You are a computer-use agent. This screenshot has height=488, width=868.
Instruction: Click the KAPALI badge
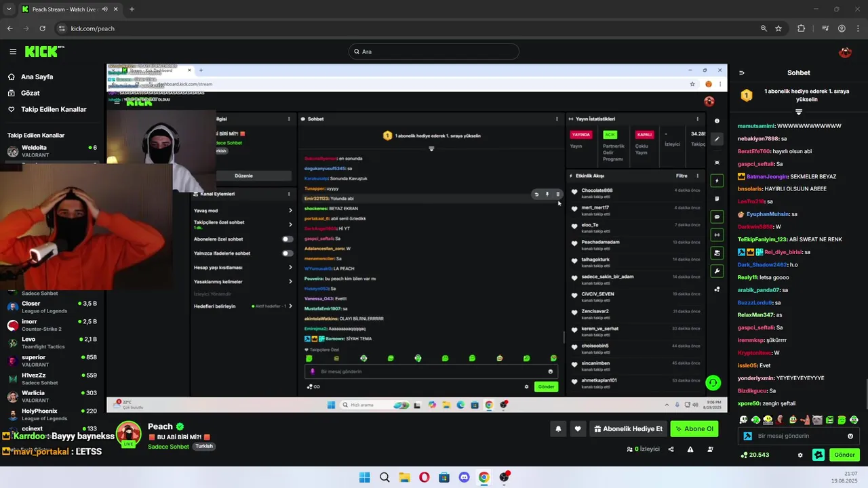pyautogui.click(x=644, y=135)
